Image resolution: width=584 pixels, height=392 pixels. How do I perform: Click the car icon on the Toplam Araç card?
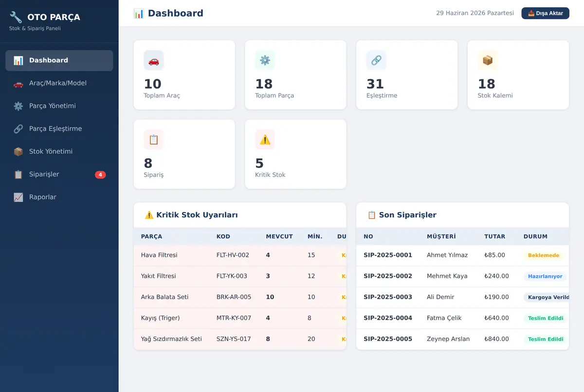[154, 60]
